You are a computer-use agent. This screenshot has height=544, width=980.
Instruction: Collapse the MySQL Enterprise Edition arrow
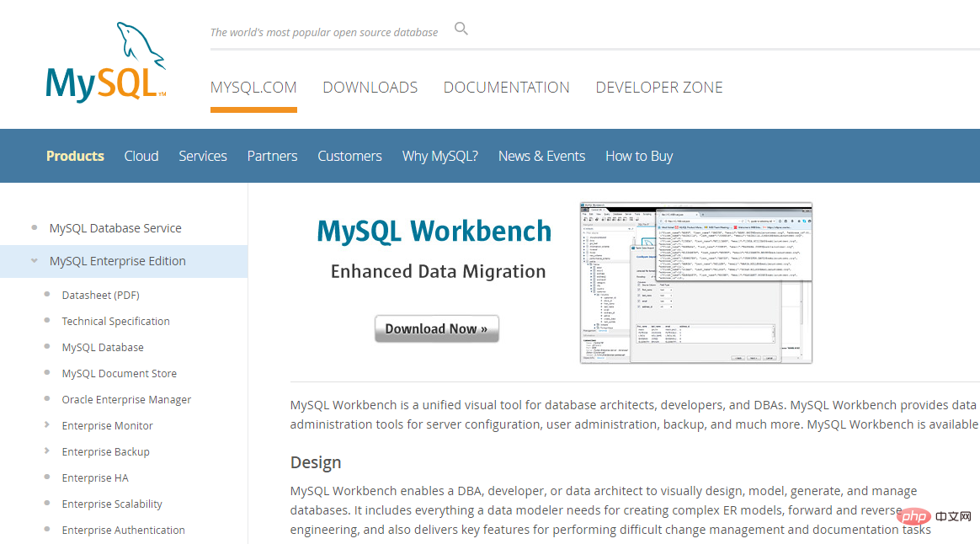click(x=35, y=261)
